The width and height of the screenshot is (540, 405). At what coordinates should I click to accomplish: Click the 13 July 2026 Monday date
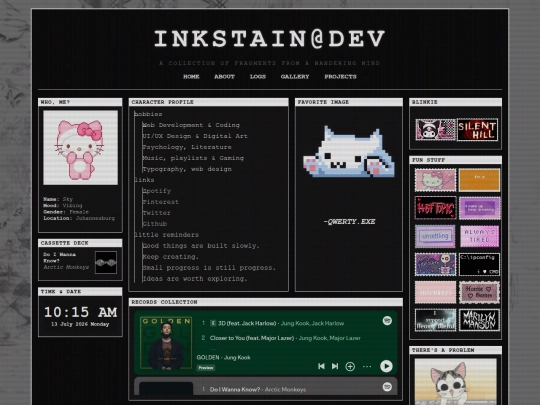[80, 324]
